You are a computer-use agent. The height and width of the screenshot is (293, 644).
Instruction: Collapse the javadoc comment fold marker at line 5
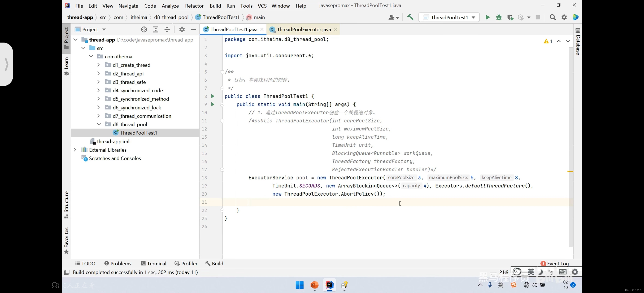pos(222,72)
